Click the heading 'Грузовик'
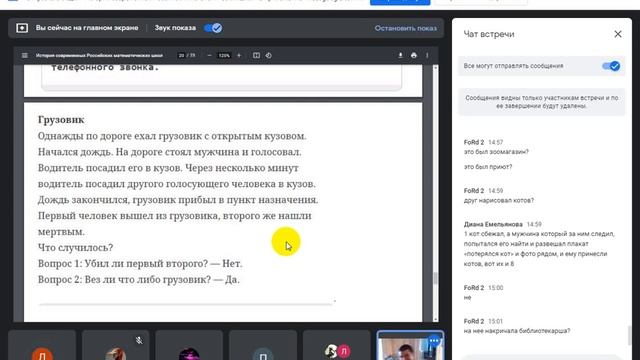 (61, 120)
